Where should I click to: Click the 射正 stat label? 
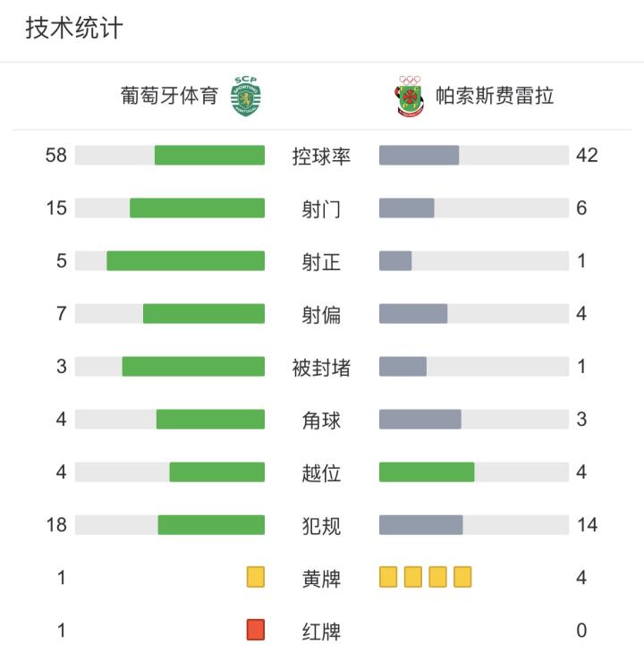pos(322,262)
